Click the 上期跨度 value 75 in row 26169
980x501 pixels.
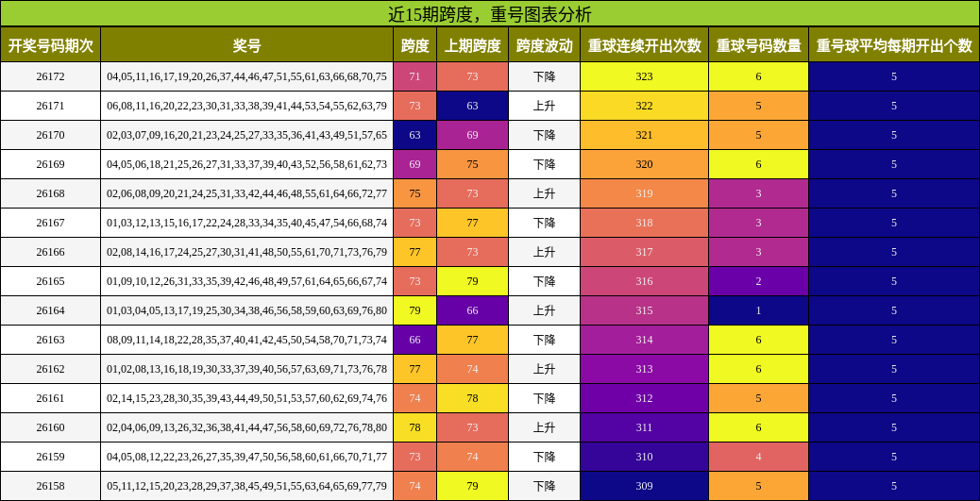click(x=472, y=164)
